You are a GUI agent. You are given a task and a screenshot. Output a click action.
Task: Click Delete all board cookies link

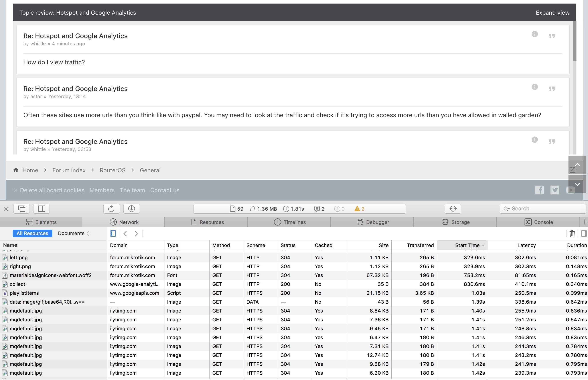click(x=52, y=190)
